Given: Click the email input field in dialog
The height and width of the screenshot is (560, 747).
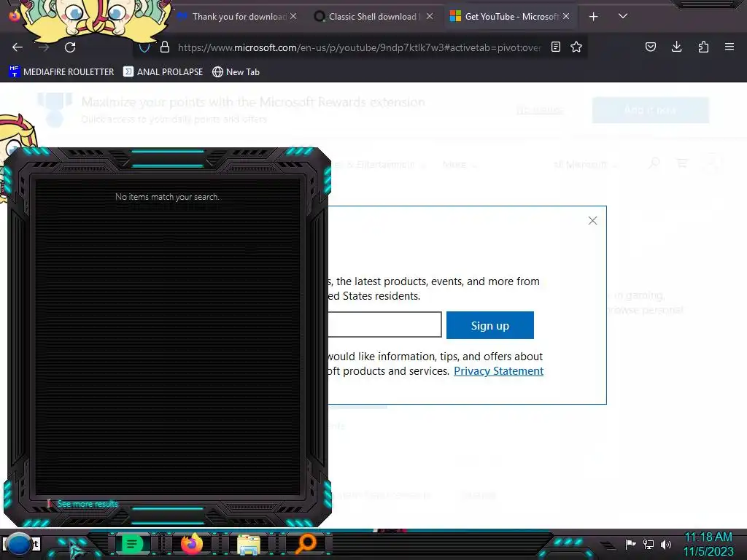Looking at the screenshot, I should coord(385,324).
